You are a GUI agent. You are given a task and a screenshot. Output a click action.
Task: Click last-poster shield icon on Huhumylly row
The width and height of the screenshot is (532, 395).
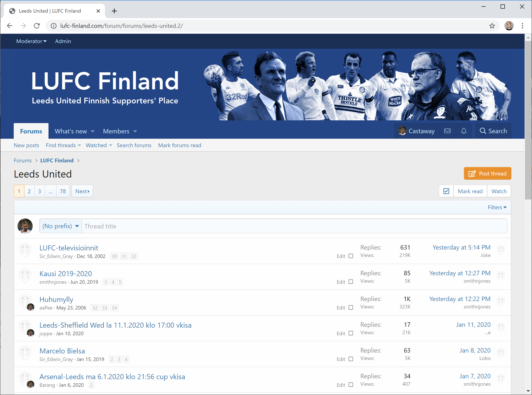pos(501,302)
